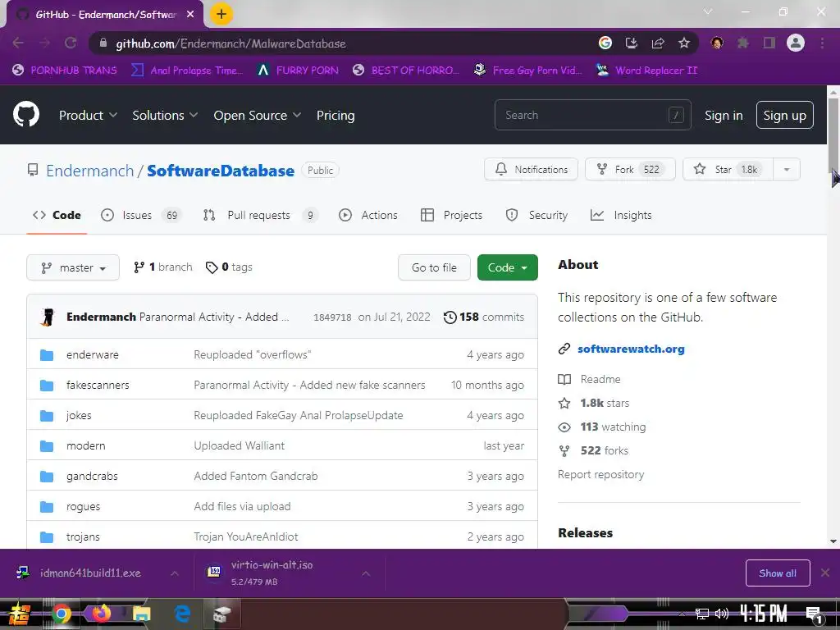Close the downloads bar

pyautogui.click(x=825, y=573)
